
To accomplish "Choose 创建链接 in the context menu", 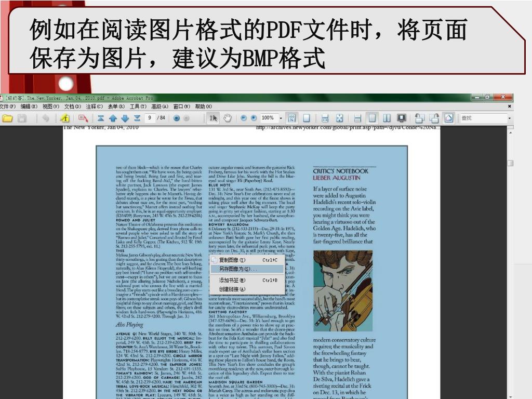I will (x=247, y=289).
